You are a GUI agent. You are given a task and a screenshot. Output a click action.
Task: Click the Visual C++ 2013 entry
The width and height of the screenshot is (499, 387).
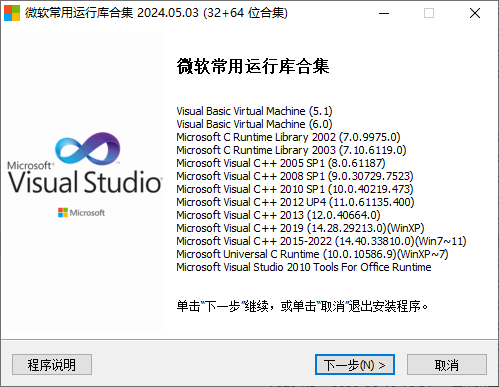[279, 215]
